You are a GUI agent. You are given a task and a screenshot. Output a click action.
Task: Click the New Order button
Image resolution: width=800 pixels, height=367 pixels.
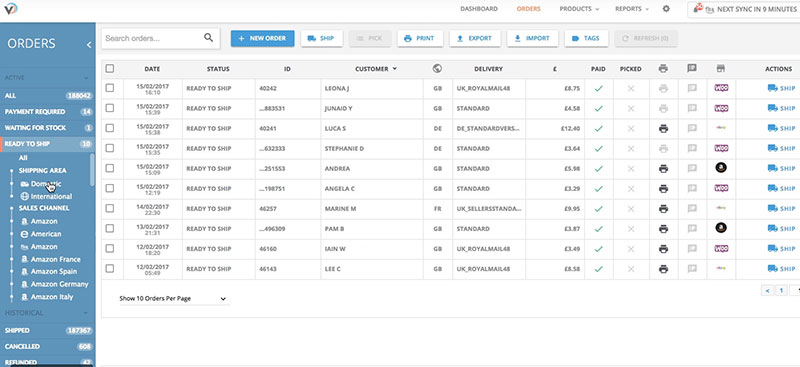click(x=262, y=38)
